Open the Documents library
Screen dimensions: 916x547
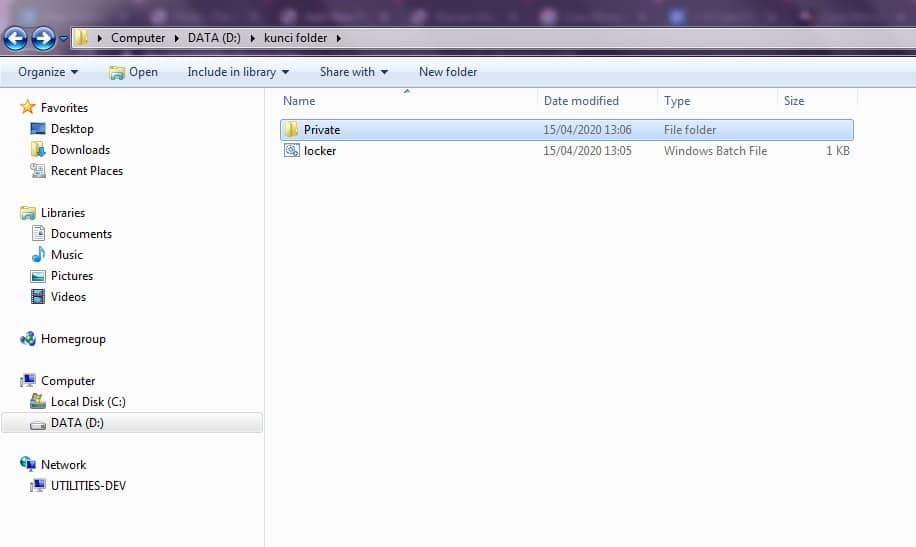pyautogui.click(x=81, y=234)
